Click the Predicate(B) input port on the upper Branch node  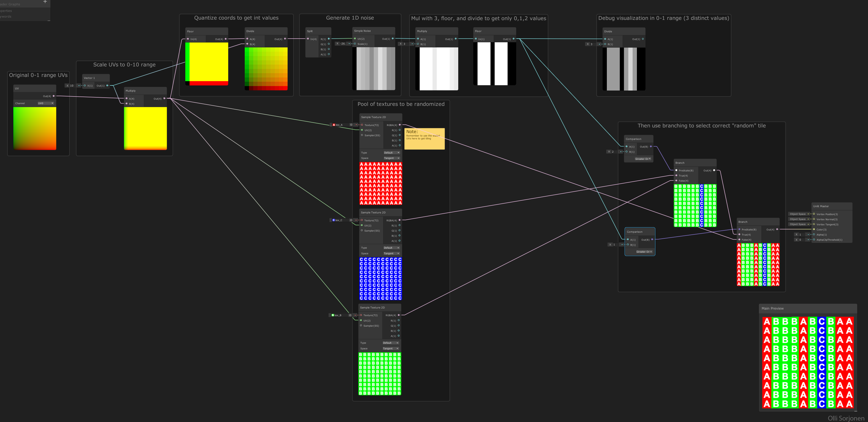pyautogui.click(x=677, y=170)
